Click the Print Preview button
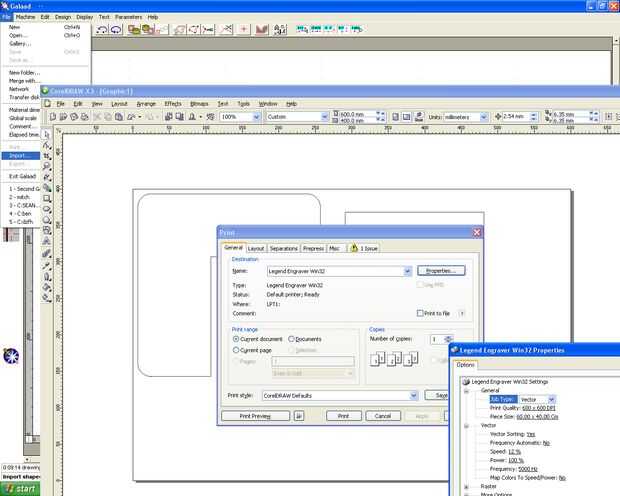 [x=255, y=416]
